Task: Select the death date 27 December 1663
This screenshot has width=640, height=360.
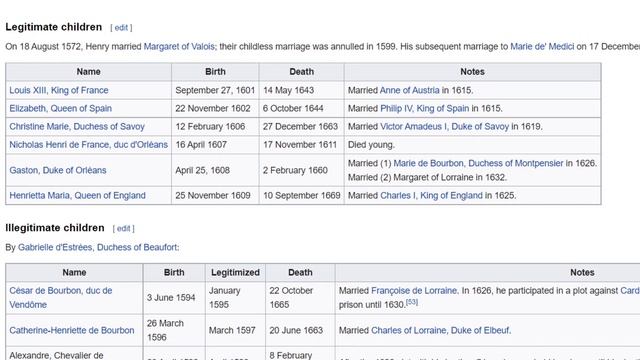Action: point(300,127)
